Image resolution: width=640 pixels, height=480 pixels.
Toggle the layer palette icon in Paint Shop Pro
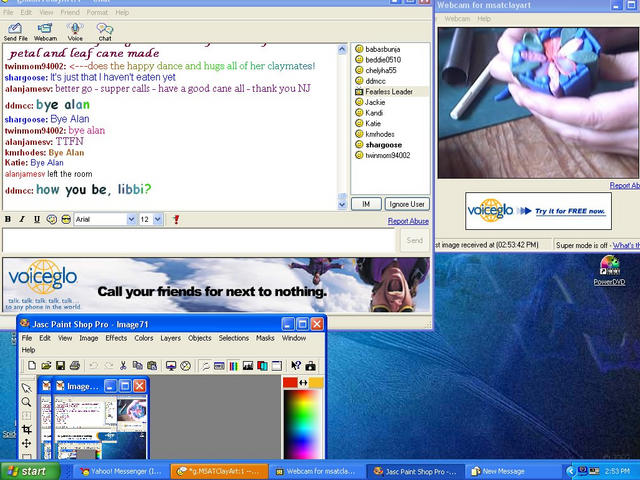coord(262,366)
